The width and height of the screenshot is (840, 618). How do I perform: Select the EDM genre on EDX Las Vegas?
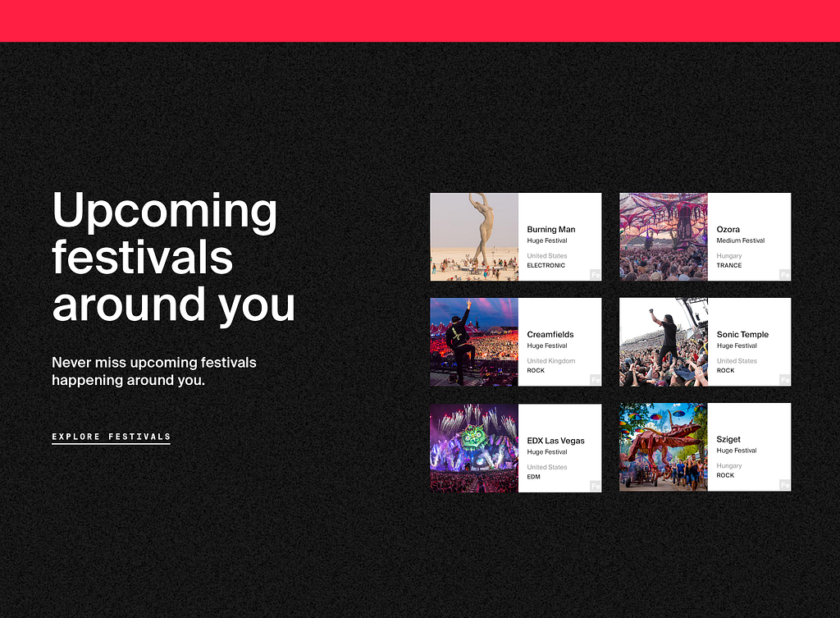(533, 477)
